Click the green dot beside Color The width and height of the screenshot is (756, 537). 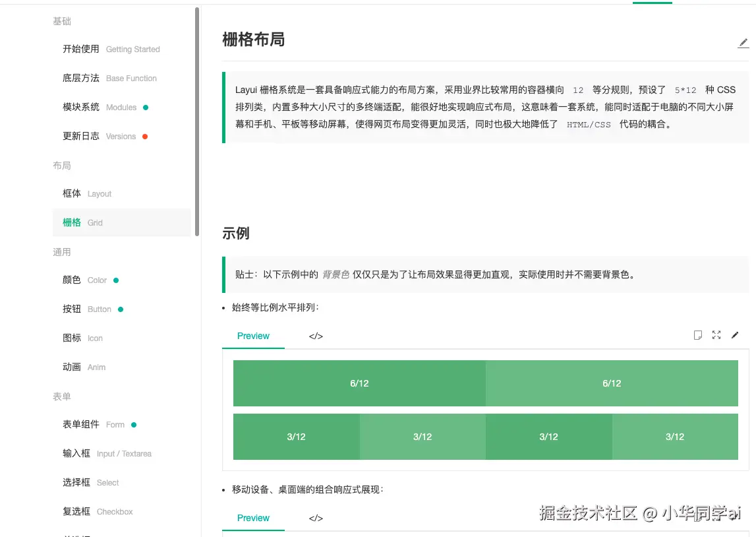pos(116,280)
